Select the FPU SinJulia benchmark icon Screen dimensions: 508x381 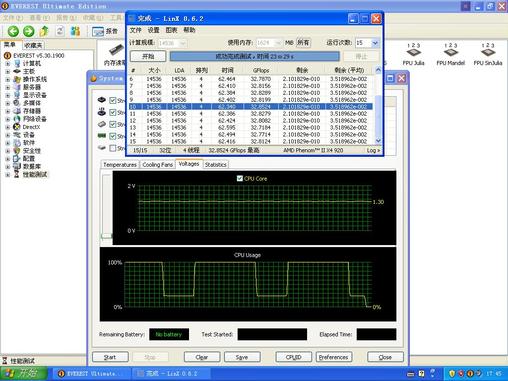click(x=488, y=54)
